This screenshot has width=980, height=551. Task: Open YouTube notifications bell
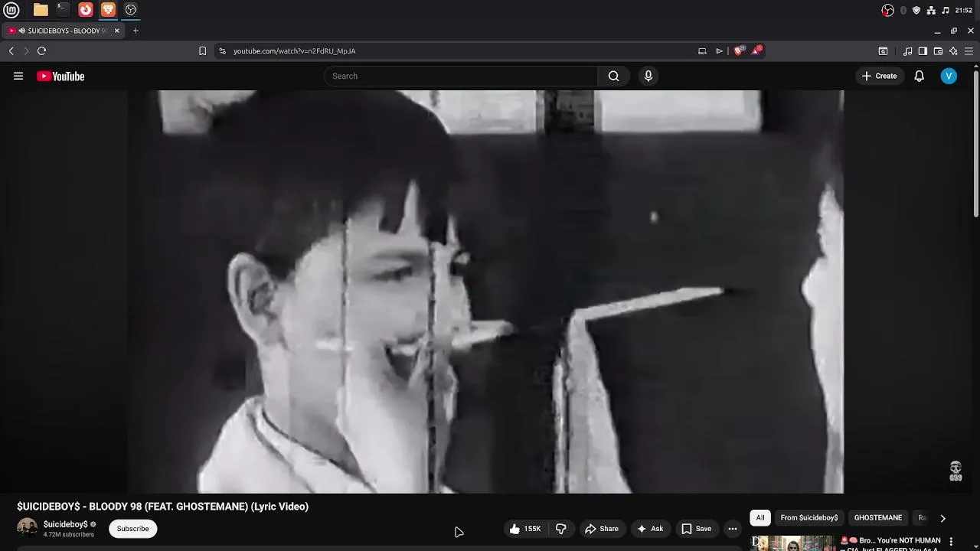tap(919, 76)
